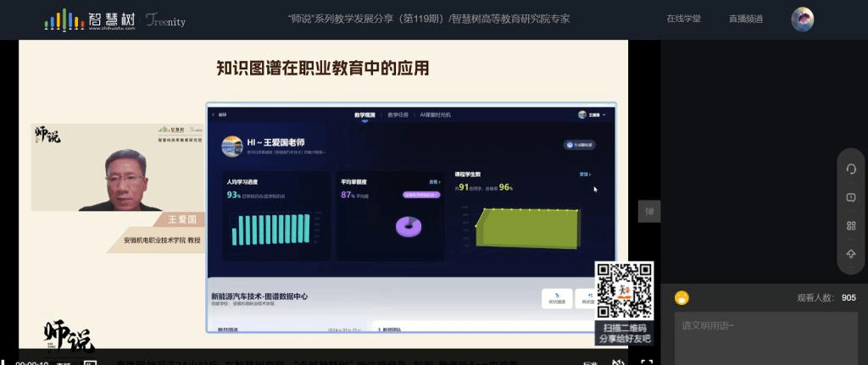Type in the 请文明用语 chat input box
The image size is (868, 365).
click(x=754, y=335)
